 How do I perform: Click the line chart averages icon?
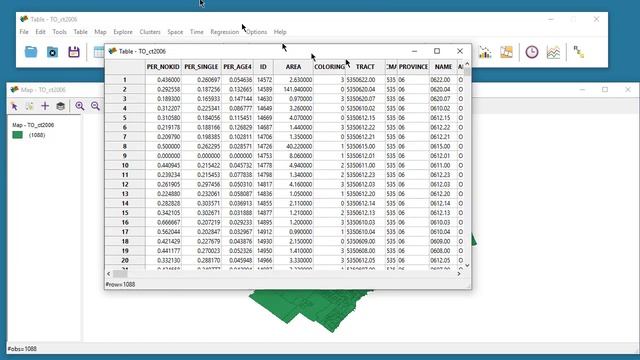[x=553, y=52]
